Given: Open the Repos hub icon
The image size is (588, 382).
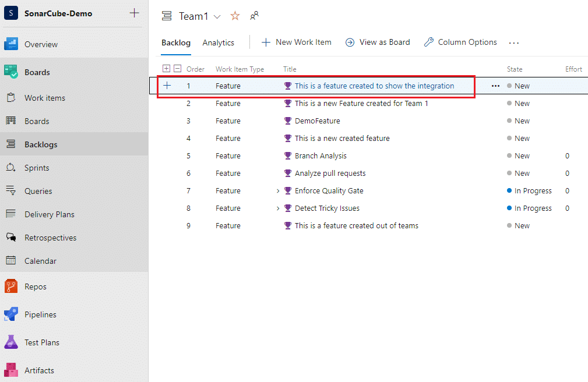Looking at the screenshot, I should click(11, 286).
